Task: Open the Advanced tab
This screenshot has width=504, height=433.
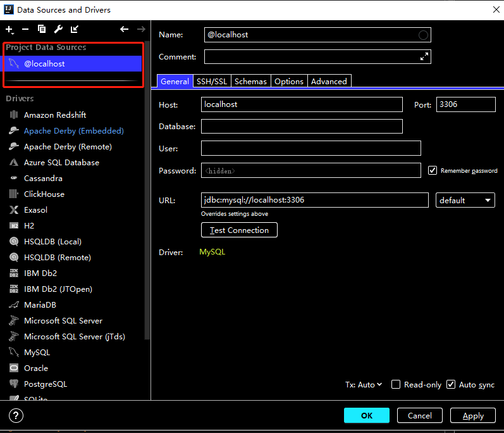Action: click(x=329, y=82)
